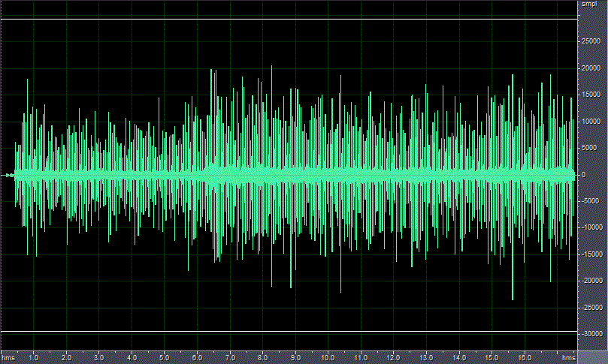Click the right hms label at ruler end
The image size is (608, 364).
[x=569, y=358]
